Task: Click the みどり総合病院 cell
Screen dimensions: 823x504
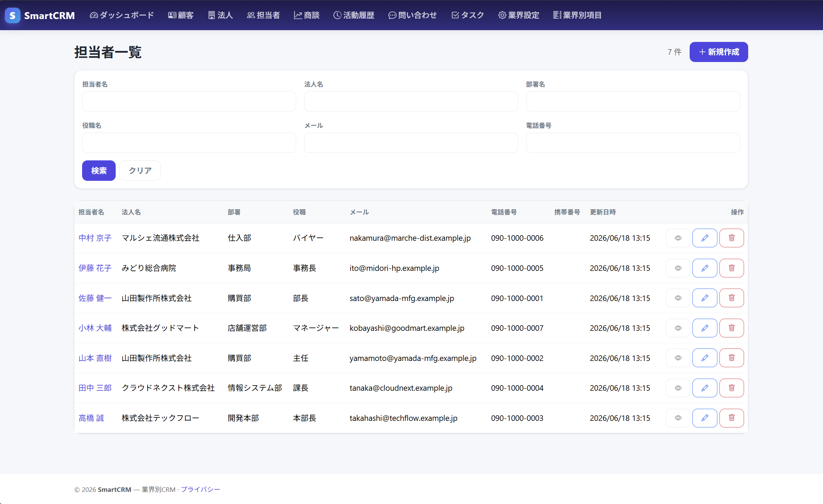Action: [x=149, y=268]
